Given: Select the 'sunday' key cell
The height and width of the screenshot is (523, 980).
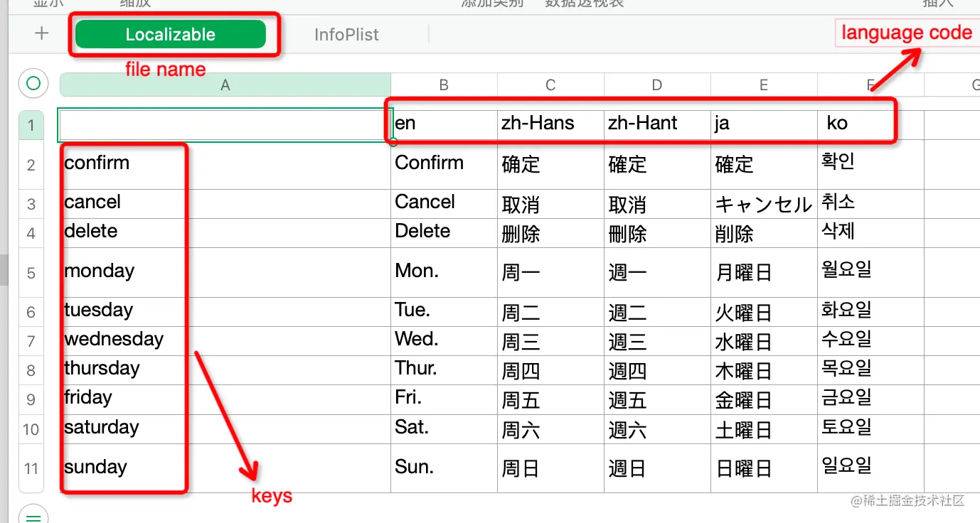Looking at the screenshot, I should [225, 468].
